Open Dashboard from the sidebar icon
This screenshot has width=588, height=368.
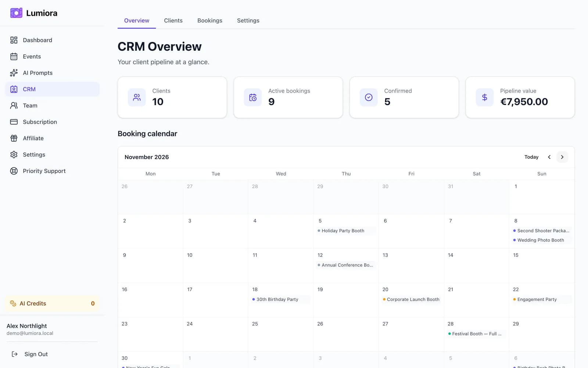(14, 40)
